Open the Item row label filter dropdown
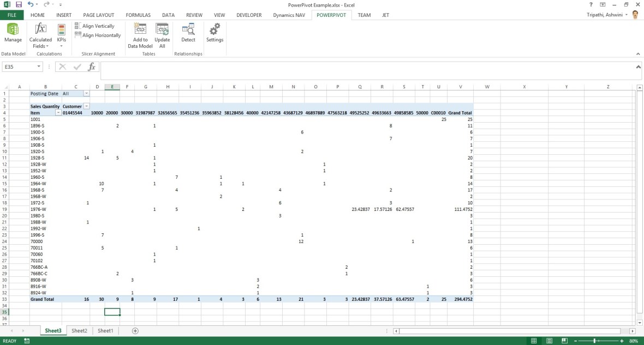The image size is (644, 345). click(58, 112)
